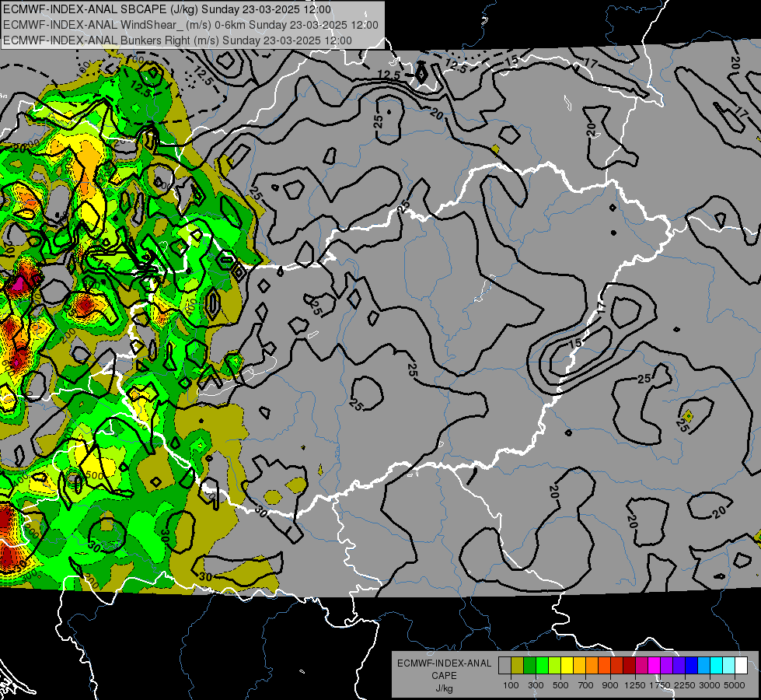Click the 900 tick label on the legend
761x700 pixels.
(610, 685)
